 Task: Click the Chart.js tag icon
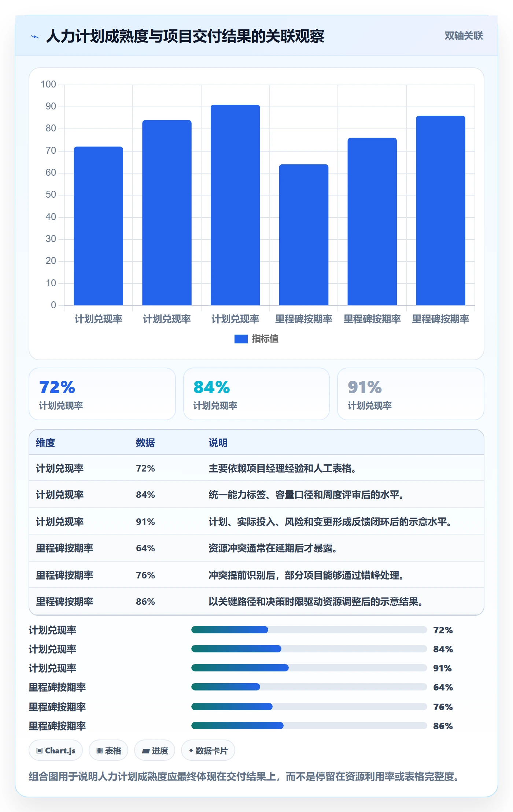point(40,751)
